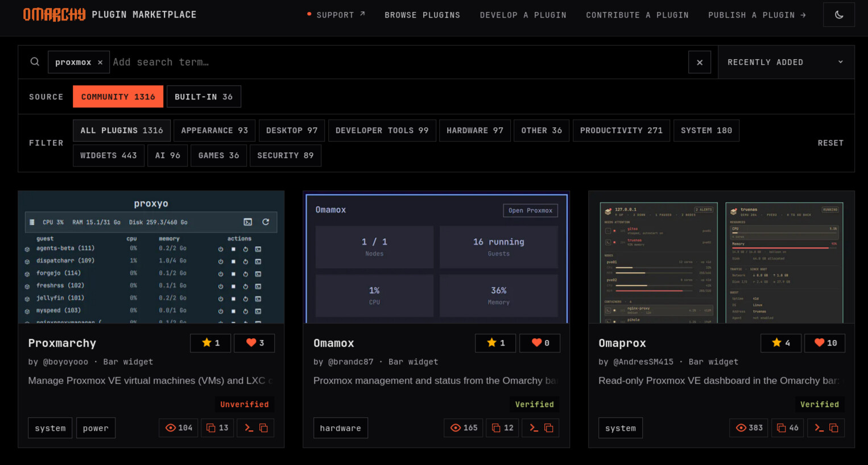Image resolution: width=868 pixels, height=465 pixels.
Task: Open the Proxmarchy preview thumbnail
Action: (x=151, y=258)
